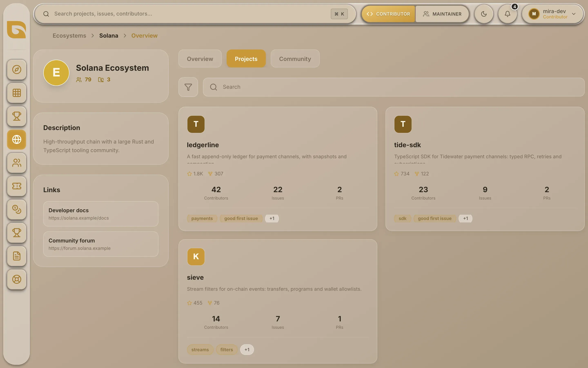
Task: Open the people sidebar icon
Action: click(17, 163)
